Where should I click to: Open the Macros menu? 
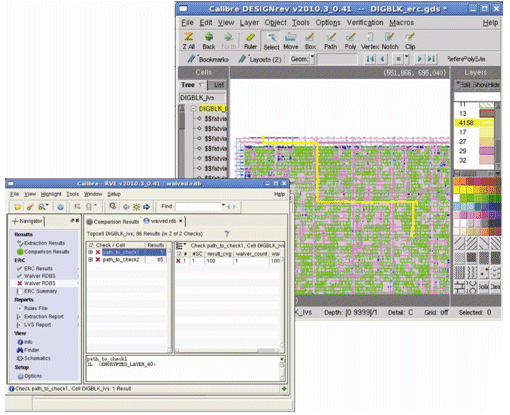tap(402, 22)
